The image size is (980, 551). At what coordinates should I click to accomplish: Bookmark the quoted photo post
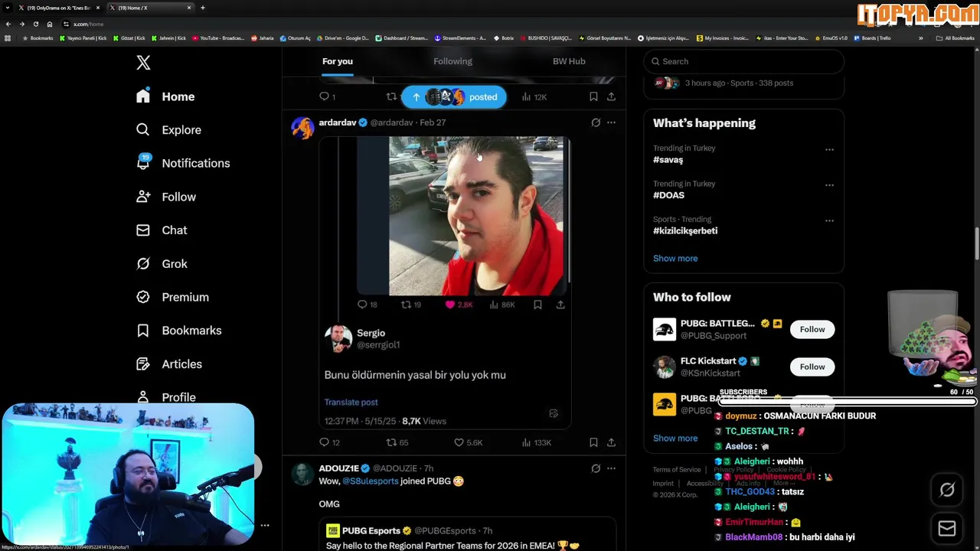point(537,305)
